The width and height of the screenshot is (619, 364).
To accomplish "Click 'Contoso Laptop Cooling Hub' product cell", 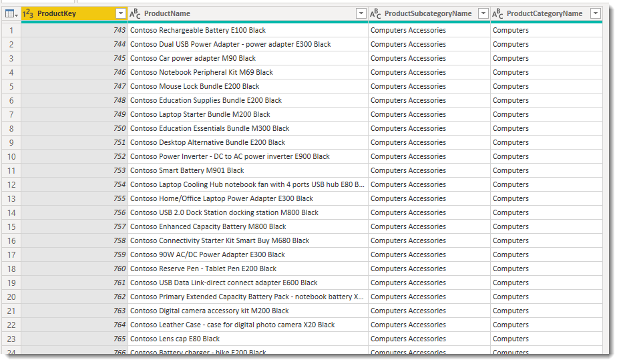I will coord(248,185).
